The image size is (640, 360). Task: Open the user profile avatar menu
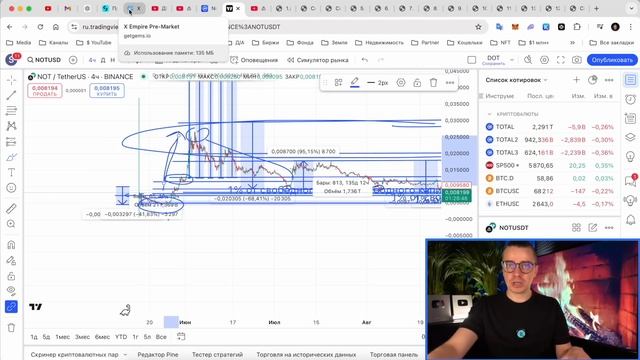(11, 60)
